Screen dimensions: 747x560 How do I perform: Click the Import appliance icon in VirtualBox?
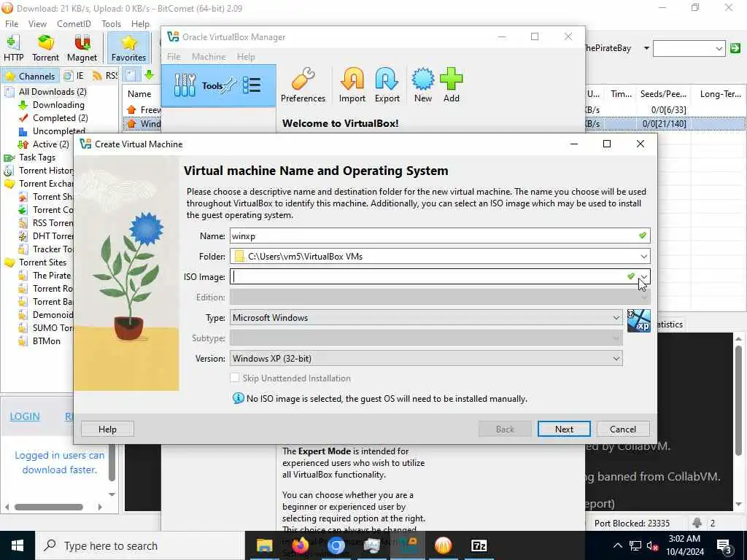(x=352, y=85)
